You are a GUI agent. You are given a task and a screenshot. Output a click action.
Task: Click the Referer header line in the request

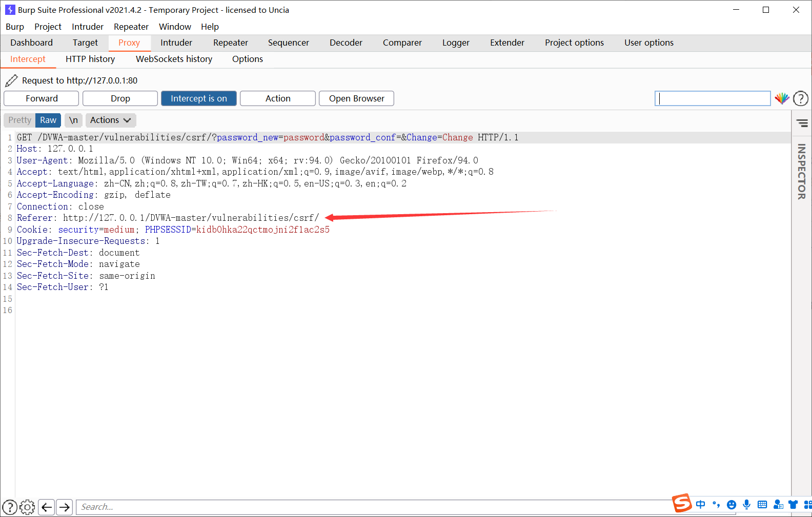(x=168, y=218)
